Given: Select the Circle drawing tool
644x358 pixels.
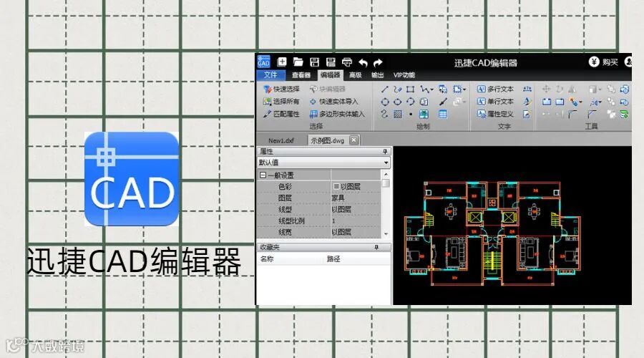Looking at the screenshot, I should (x=384, y=102).
